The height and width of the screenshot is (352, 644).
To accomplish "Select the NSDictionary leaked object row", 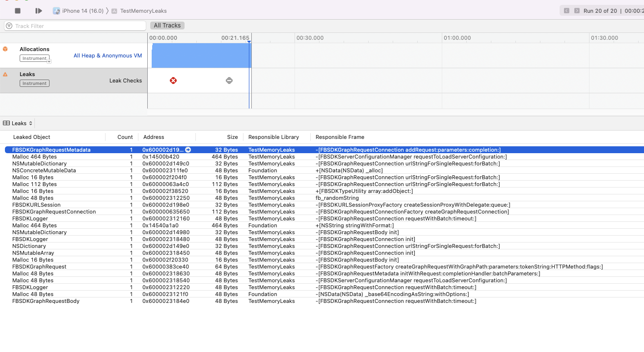I will point(324,246).
